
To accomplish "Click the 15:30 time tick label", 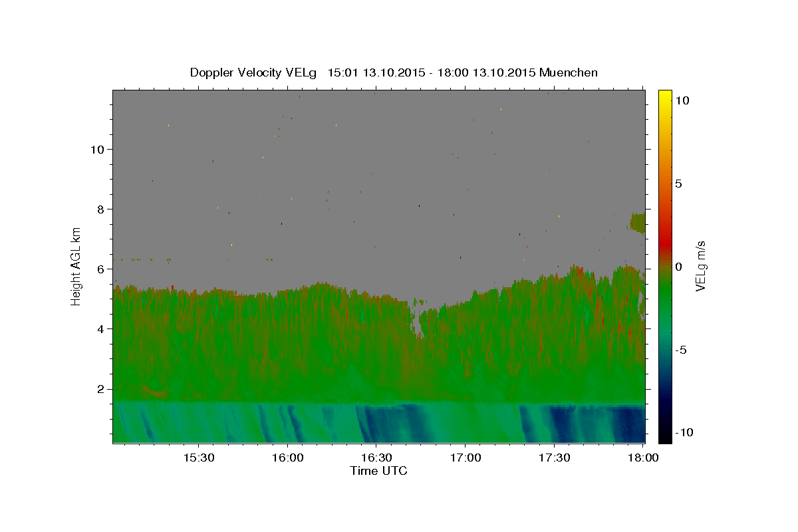I will tap(199, 458).
